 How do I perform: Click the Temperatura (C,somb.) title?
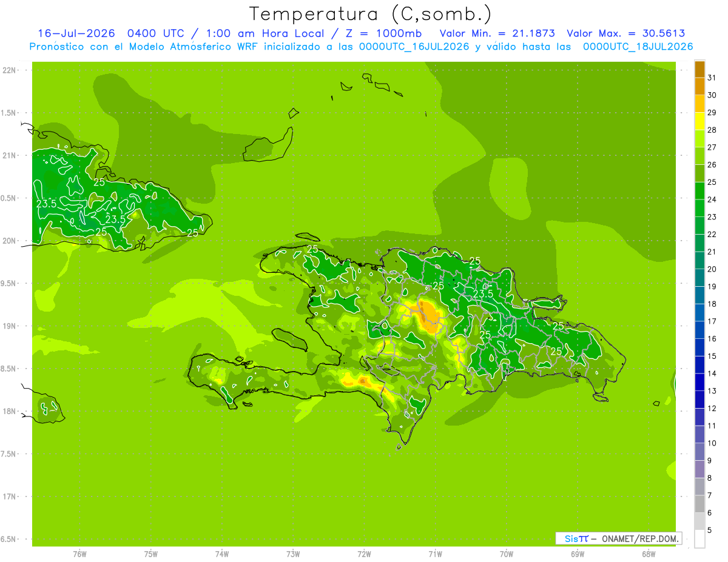click(x=370, y=13)
